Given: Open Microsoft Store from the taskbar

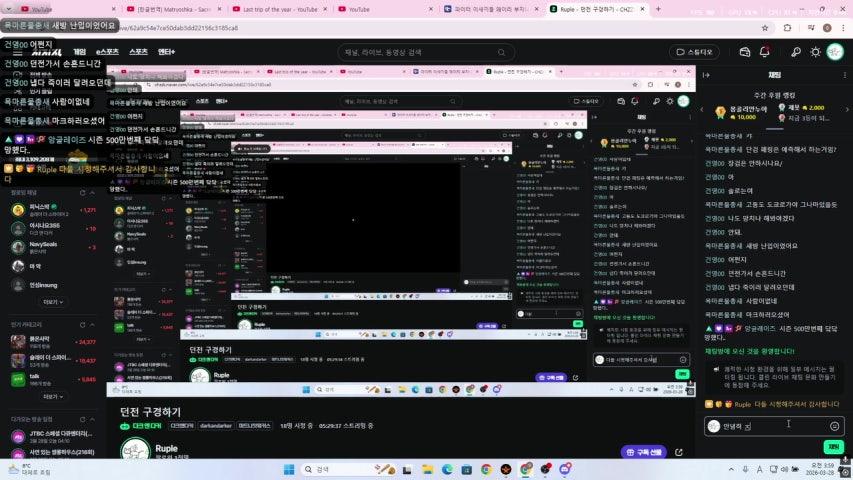Looking at the screenshot, I should click(x=466, y=469).
